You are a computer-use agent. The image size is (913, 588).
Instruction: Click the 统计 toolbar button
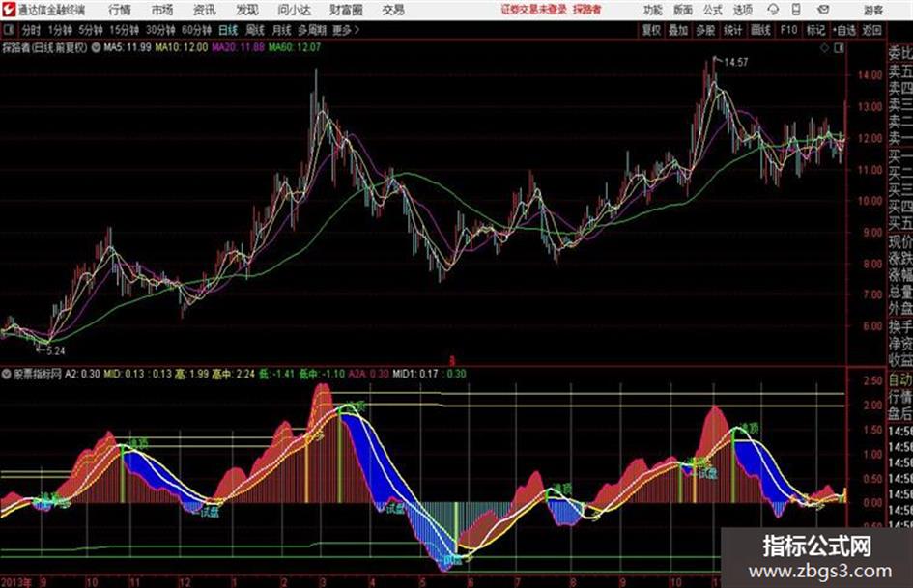[x=733, y=30]
